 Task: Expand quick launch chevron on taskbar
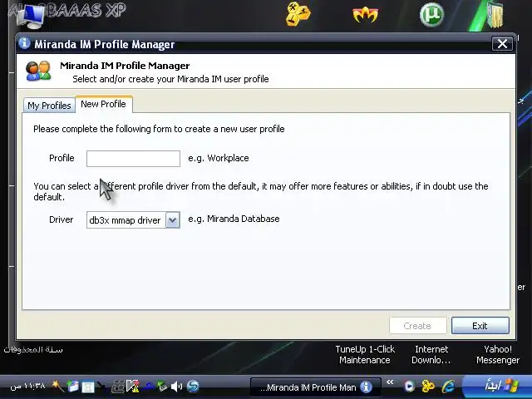point(390,382)
